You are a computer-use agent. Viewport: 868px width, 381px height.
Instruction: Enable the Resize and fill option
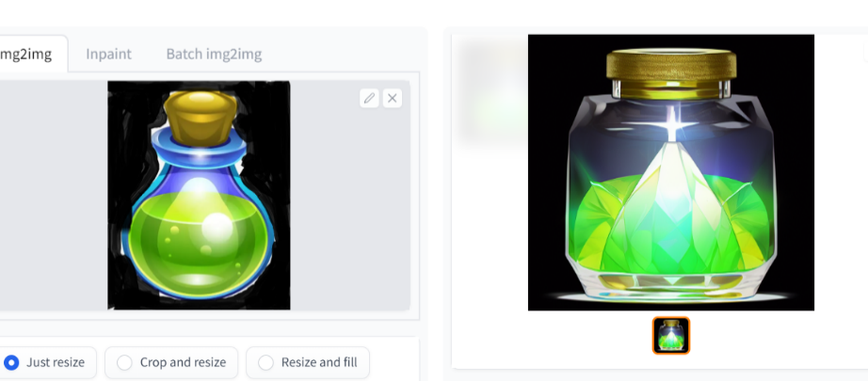[308, 363]
